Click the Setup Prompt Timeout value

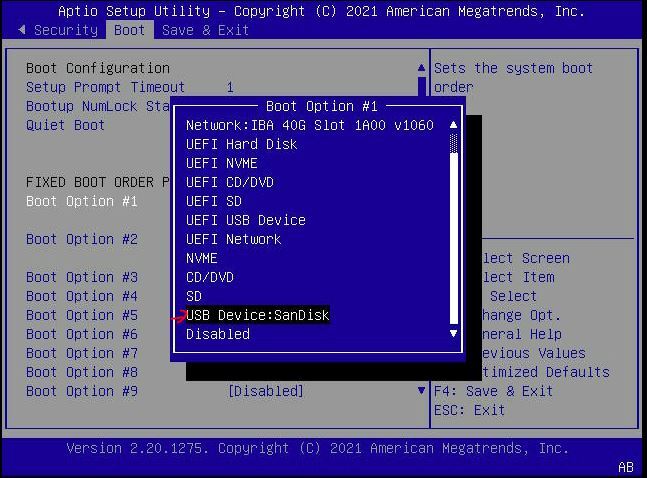pyautogui.click(x=230, y=87)
